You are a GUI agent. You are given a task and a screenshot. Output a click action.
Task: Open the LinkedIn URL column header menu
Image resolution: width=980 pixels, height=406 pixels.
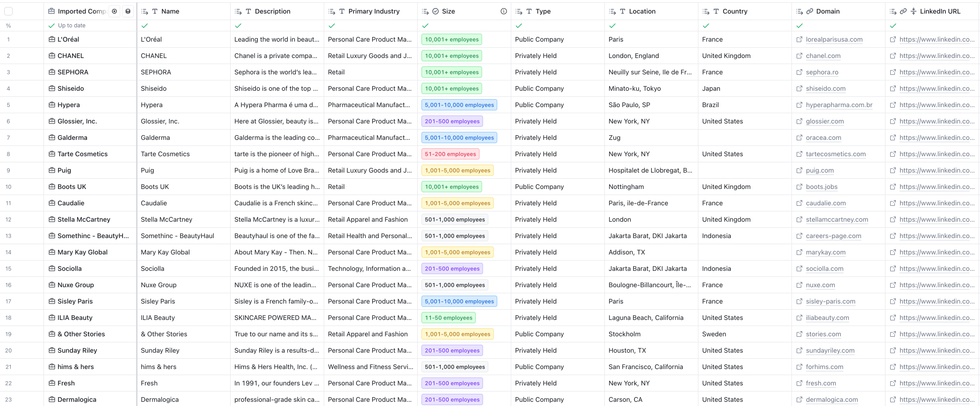click(x=932, y=11)
